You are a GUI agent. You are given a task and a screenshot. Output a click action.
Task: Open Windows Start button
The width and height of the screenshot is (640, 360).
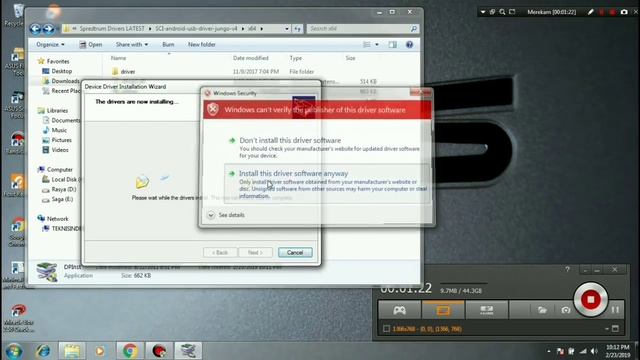coord(13,351)
